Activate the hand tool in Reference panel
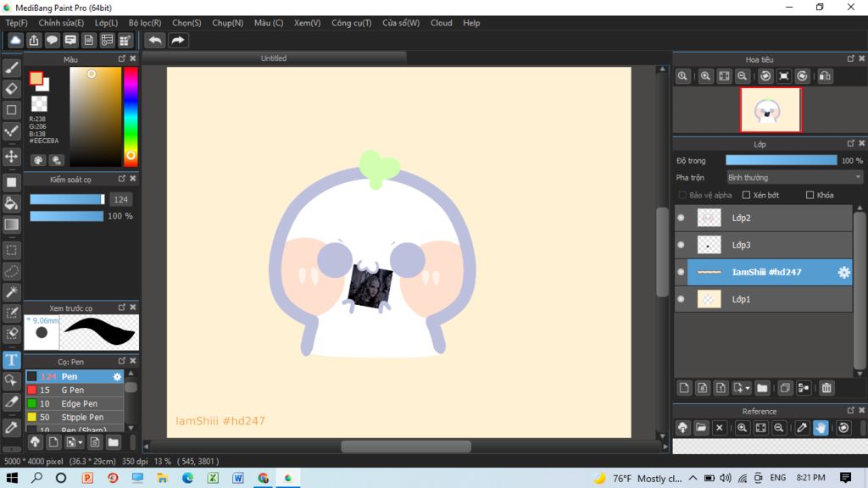 point(821,428)
